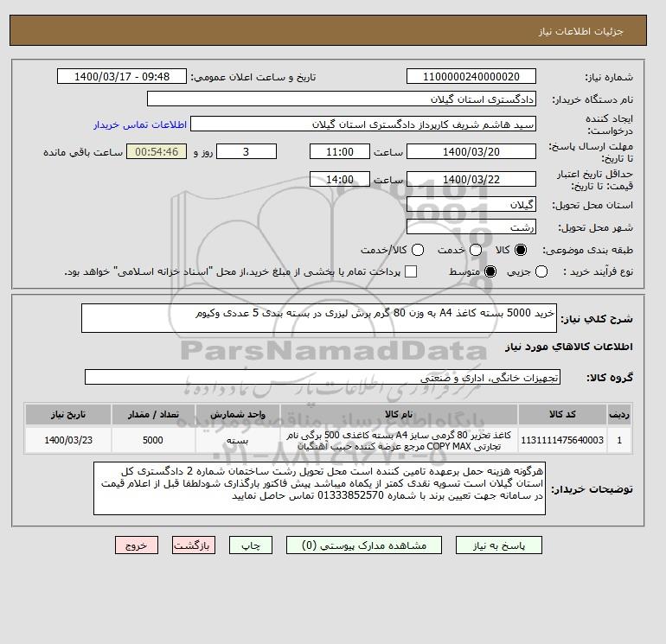The width and height of the screenshot is (666, 644).
Task: Click the delivery city field رشت
Action: click(471, 226)
